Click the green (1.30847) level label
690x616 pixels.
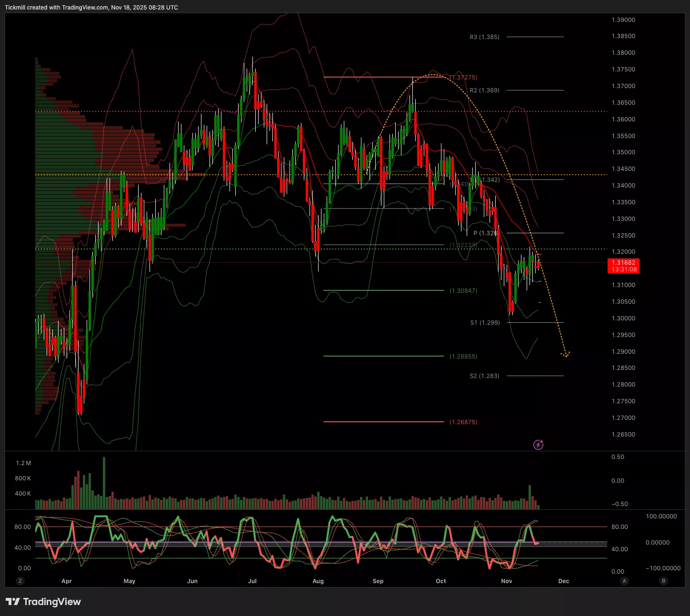pyautogui.click(x=463, y=291)
